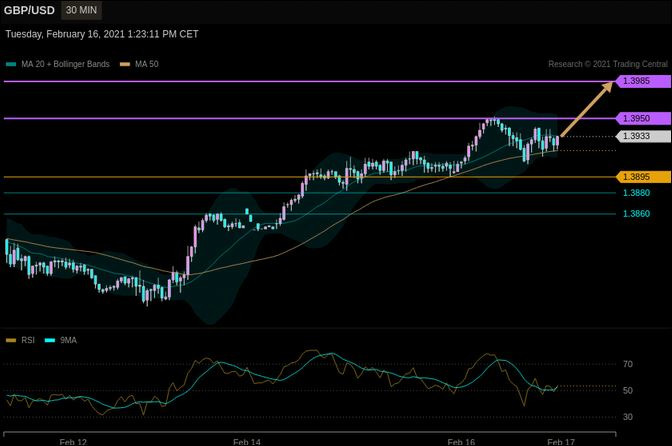Click the 1.3880 support level label
This screenshot has width=672, height=446.
click(x=636, y=193)
